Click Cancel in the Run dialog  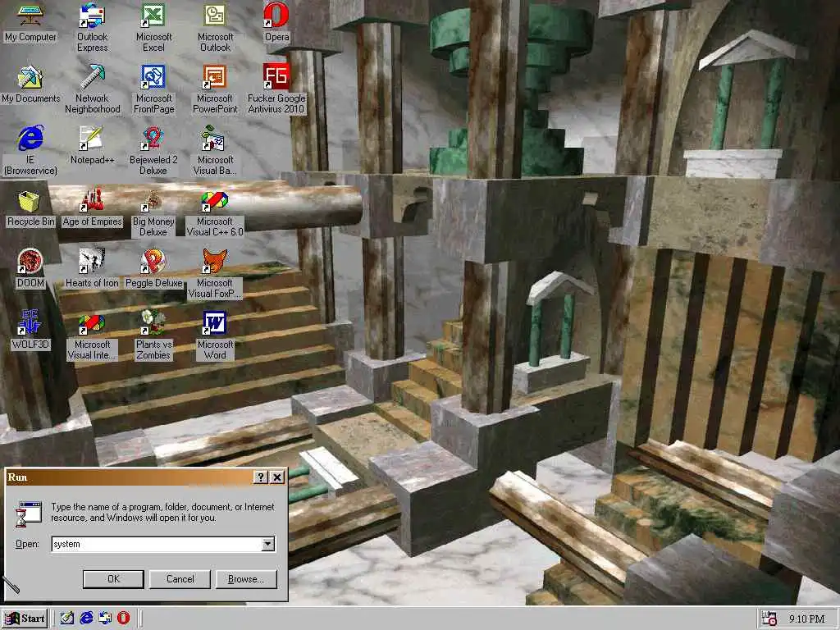(x=180, y=579)
